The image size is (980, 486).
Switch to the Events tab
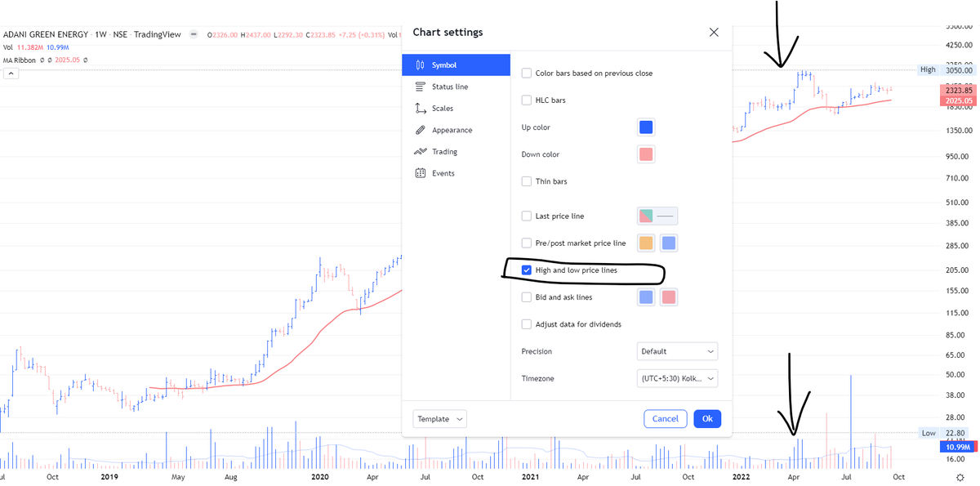pyautogui.click(x=456, y=173)
